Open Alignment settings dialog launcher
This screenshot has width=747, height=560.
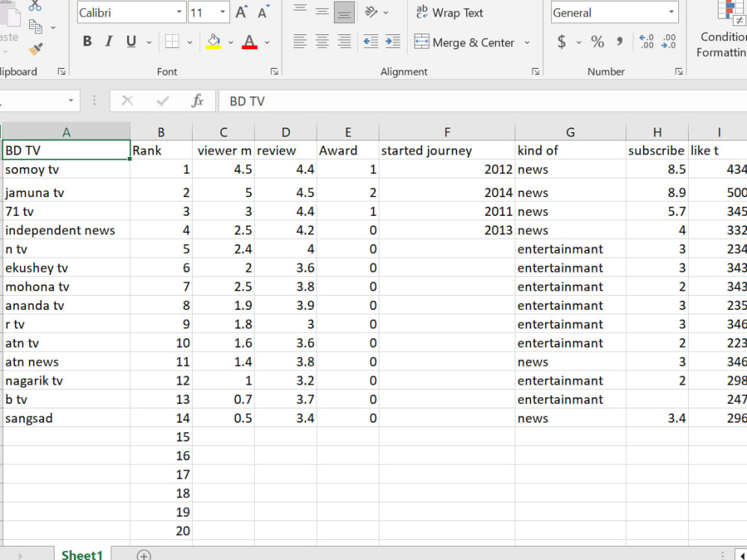pos(536,72)
